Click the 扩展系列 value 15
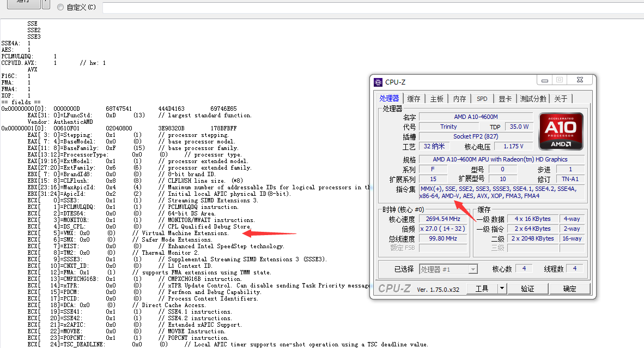Viewport: 644px width, 348px height. pos(433,179)
